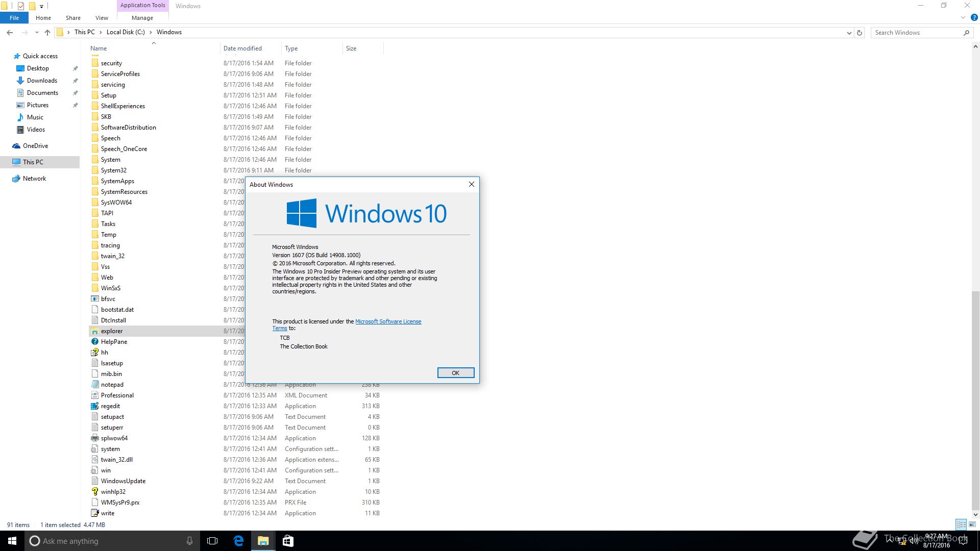
Task: Open Customize Quick Access Toolbar dropdown
Action: [x=42, y=6]
